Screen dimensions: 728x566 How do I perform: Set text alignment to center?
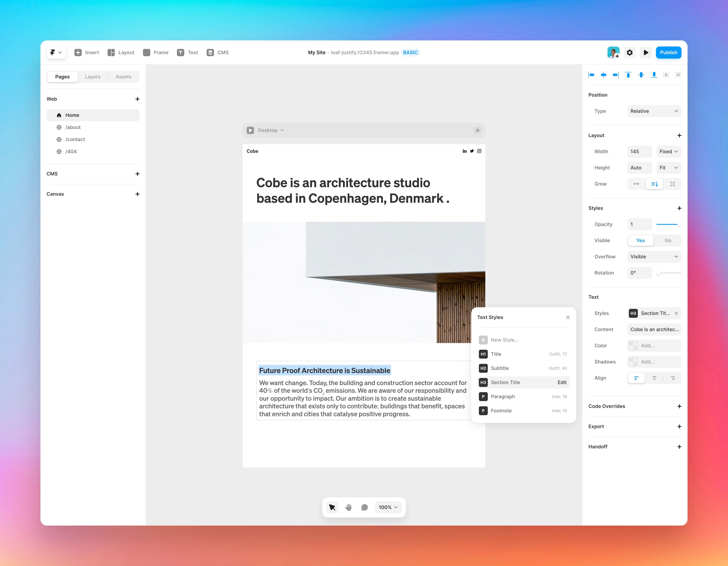(654, 378)
